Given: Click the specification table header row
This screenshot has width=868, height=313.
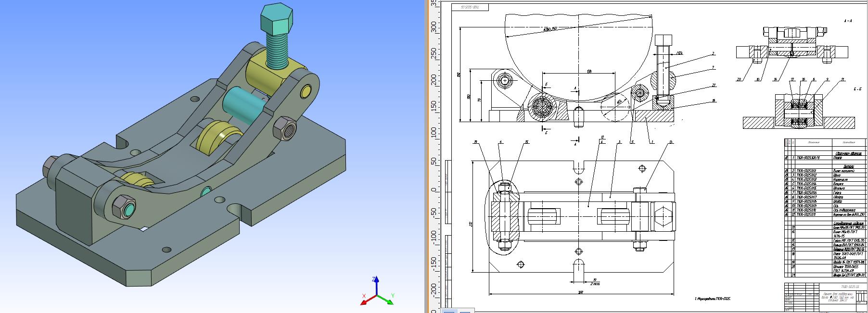Looking at the screenshot, I should [x=825, y=143].
